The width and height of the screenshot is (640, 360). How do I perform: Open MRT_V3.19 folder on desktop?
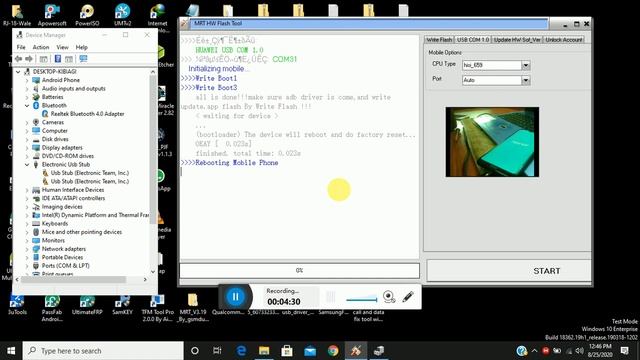[x=193, y=309]
